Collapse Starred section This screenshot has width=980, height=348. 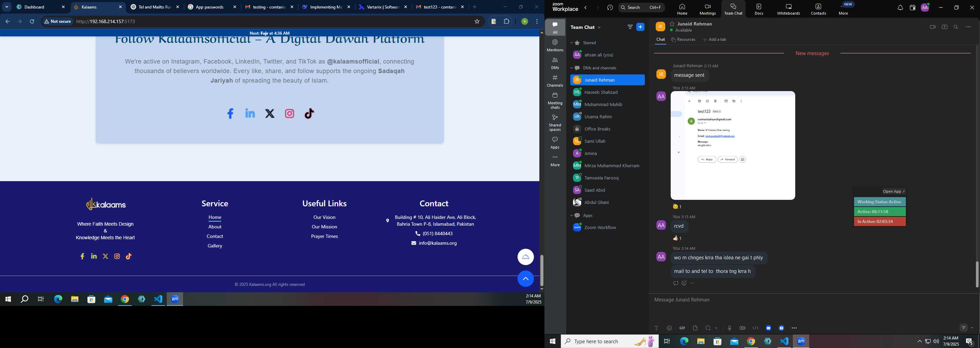[571, 43]
